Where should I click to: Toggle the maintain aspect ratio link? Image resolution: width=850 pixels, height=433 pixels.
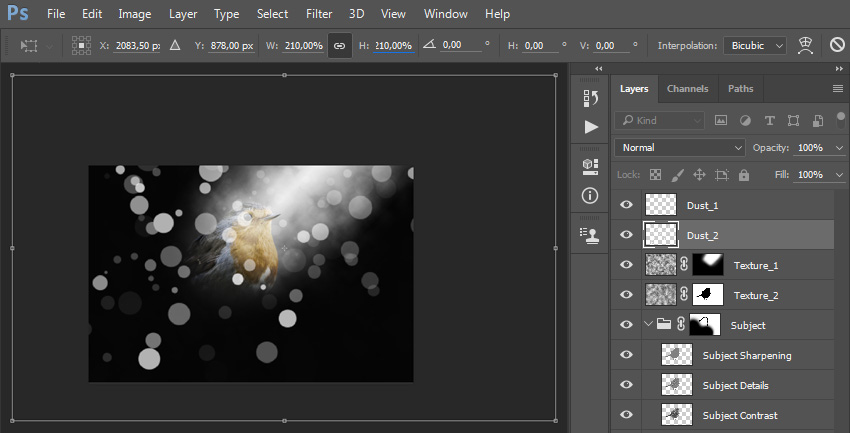339,46
